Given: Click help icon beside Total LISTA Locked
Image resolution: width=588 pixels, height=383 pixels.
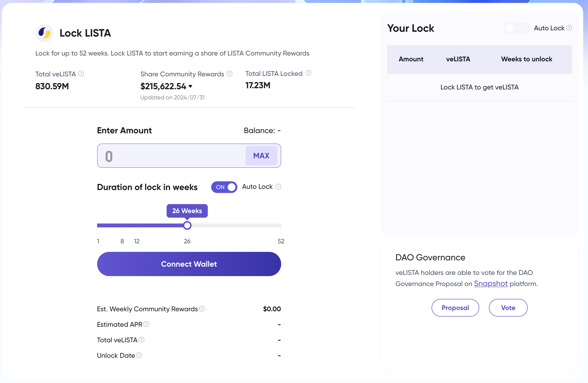Looking at the screenshot, I should click(308, 73).
